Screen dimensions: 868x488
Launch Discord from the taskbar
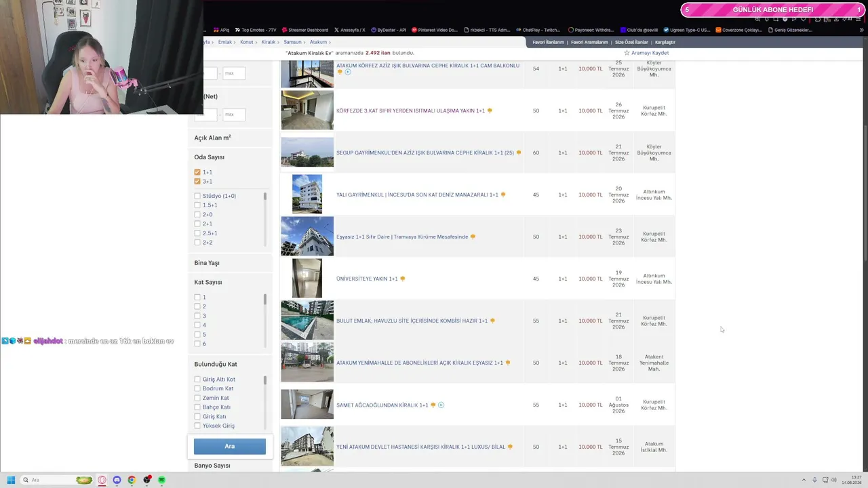click(x=117, y=480)
